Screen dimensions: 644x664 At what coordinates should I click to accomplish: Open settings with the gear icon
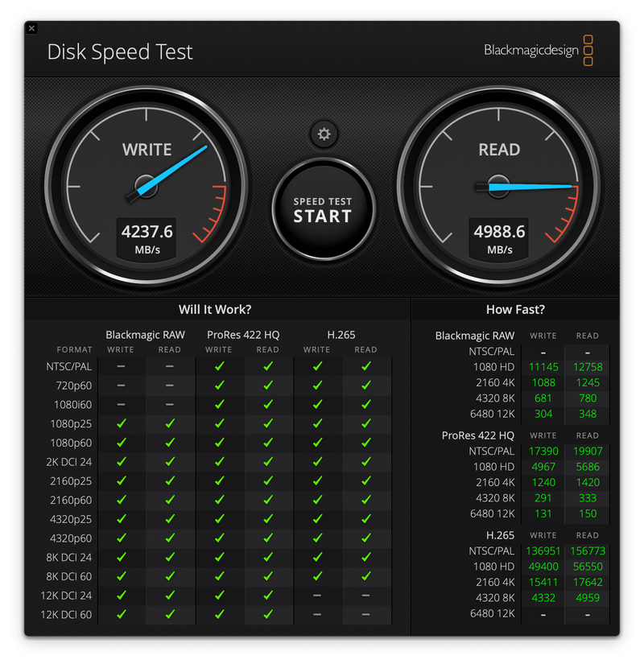point(324,134)
